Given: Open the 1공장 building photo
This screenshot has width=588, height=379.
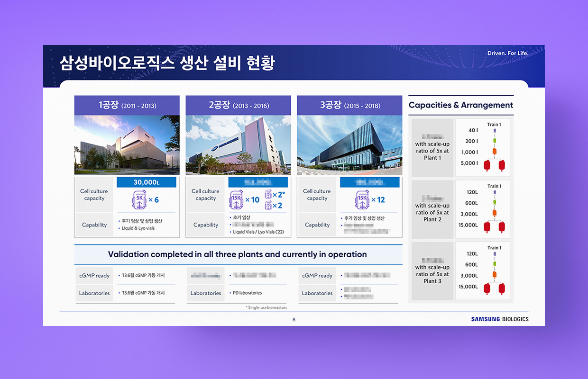Looking at the screenshot, I should pyautogui.click(x=127, y=145).
